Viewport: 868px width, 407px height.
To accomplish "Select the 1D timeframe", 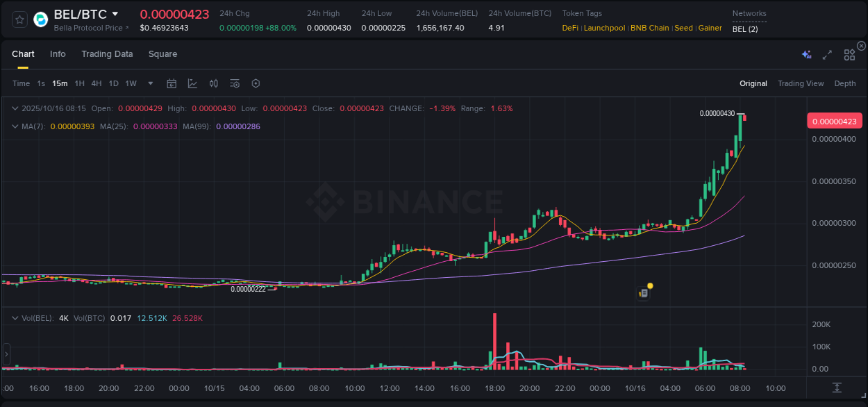I will pyautogui.click(x=113, y=83).
